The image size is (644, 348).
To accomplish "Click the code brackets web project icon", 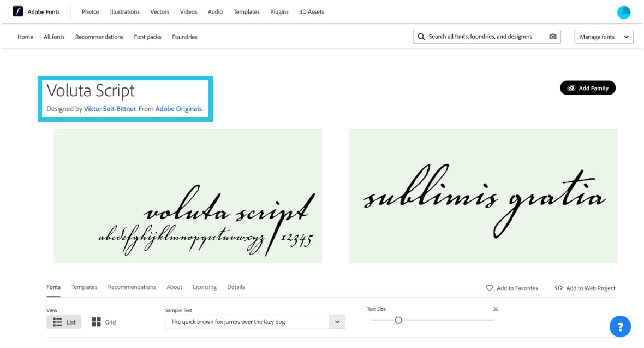I will pos(558,288).
